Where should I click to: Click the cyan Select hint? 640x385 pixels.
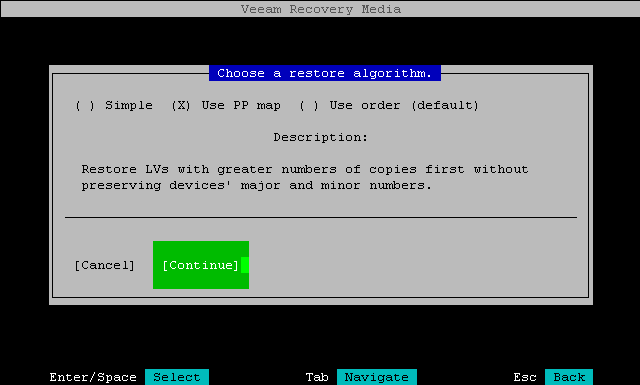tap(177, 377)
